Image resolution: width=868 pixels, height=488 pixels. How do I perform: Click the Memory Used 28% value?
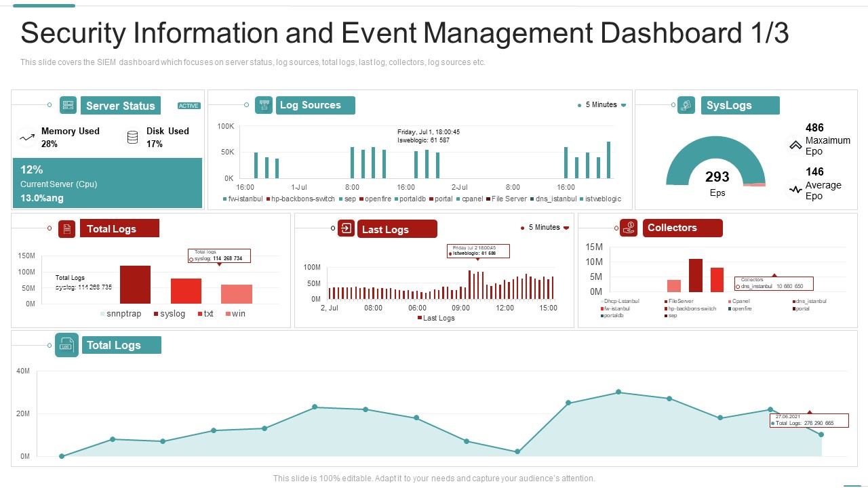tap(50, 144)
